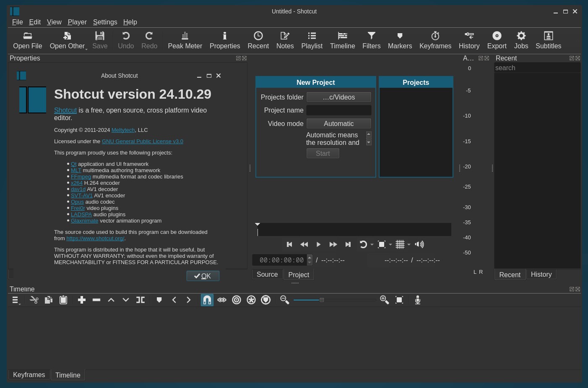588x388 pixels.
Task: Click the Lift up-chevron timeline icon
Action: [111, 300]
